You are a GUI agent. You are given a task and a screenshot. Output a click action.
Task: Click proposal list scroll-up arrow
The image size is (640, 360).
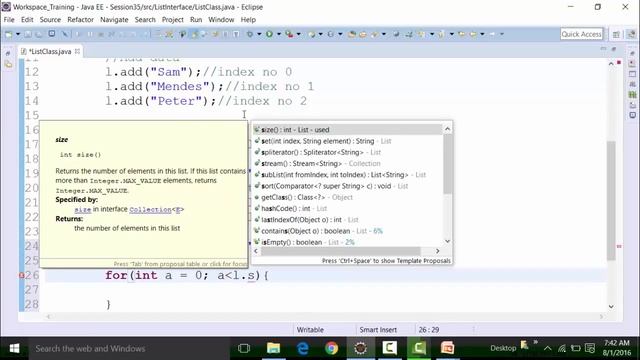click(x=447, y=129)
